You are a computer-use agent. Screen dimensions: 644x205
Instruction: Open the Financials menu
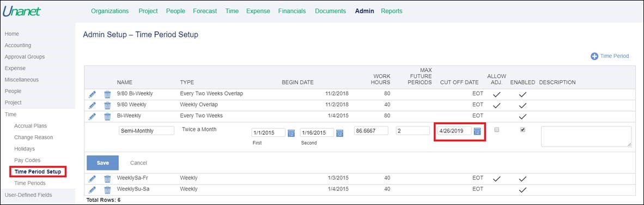292,11
